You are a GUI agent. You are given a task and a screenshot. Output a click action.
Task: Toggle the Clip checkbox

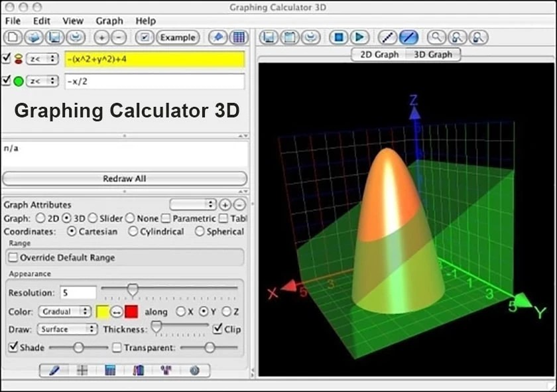coord(217,328)
